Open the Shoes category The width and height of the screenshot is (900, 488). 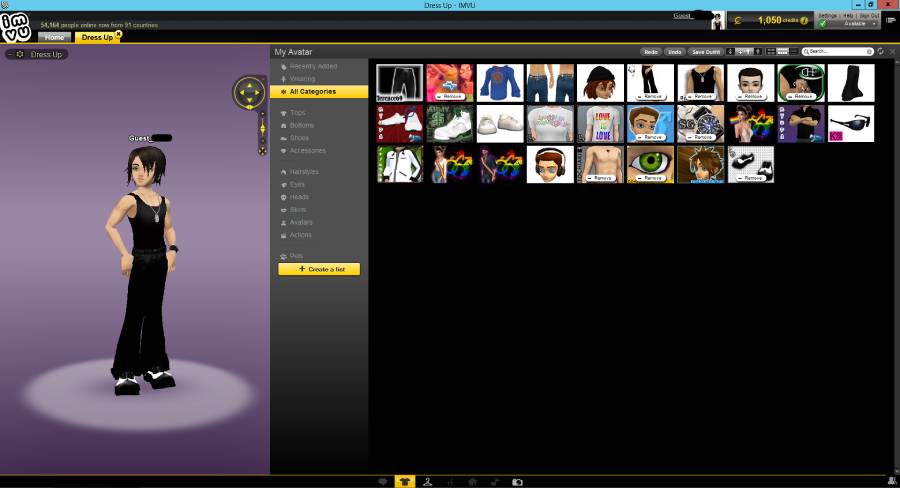(x=299, y=138)
